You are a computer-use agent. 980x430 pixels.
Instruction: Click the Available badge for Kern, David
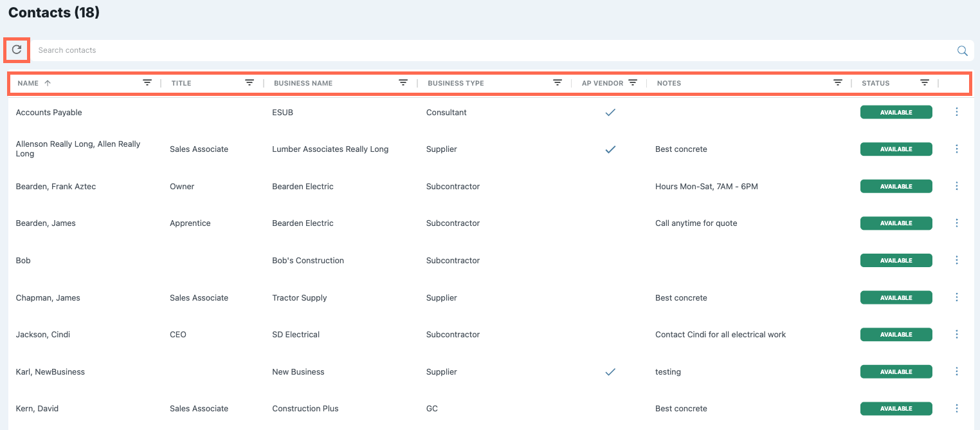(x=896, y=408)
